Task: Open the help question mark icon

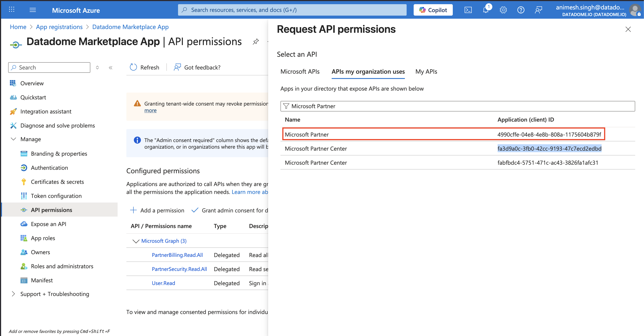Action: click(521, 10)
